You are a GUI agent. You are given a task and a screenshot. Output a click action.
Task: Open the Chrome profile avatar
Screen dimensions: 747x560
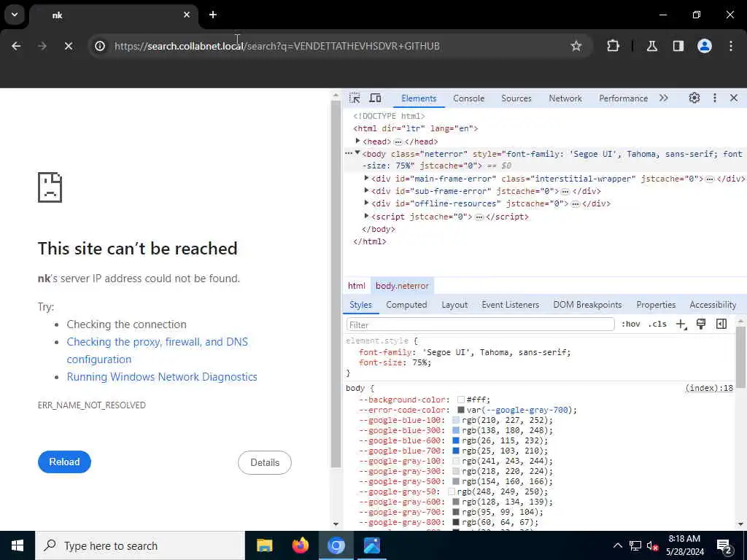coord(705,46)
